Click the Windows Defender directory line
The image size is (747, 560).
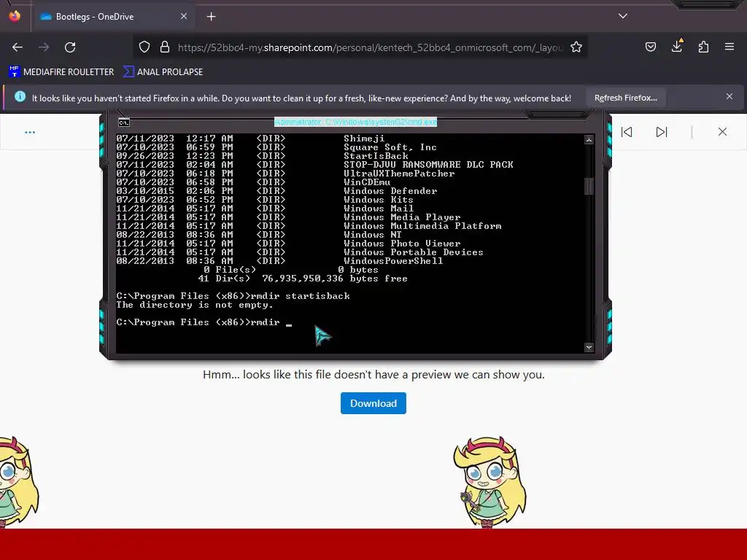coord(390,191)
